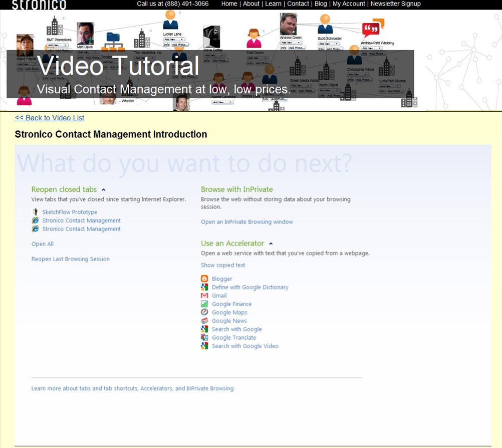Click the Blogger accelerator icon

(x=204, y=279)
